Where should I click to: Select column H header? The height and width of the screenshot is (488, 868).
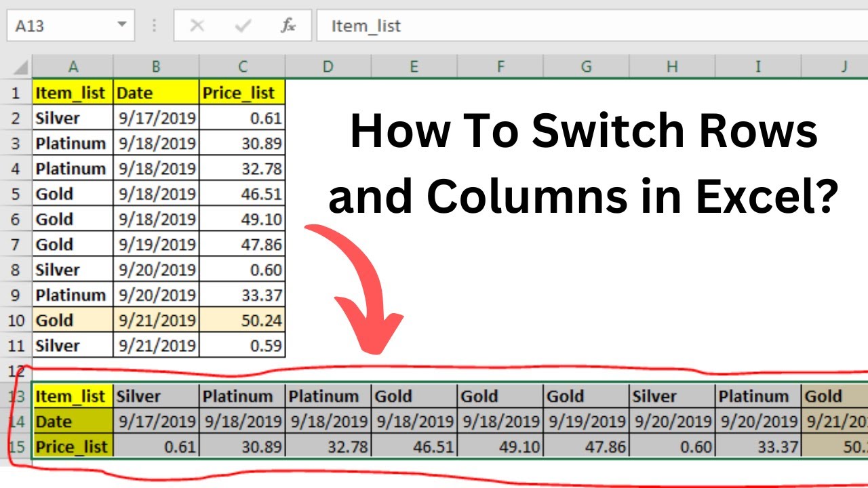click(672, 67)
